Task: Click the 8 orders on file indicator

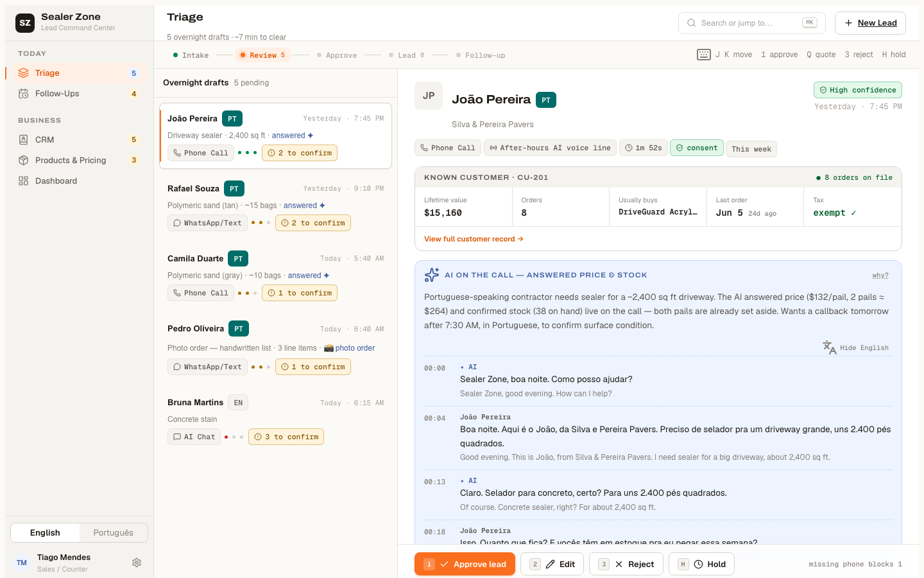Action: coord(854,177)
